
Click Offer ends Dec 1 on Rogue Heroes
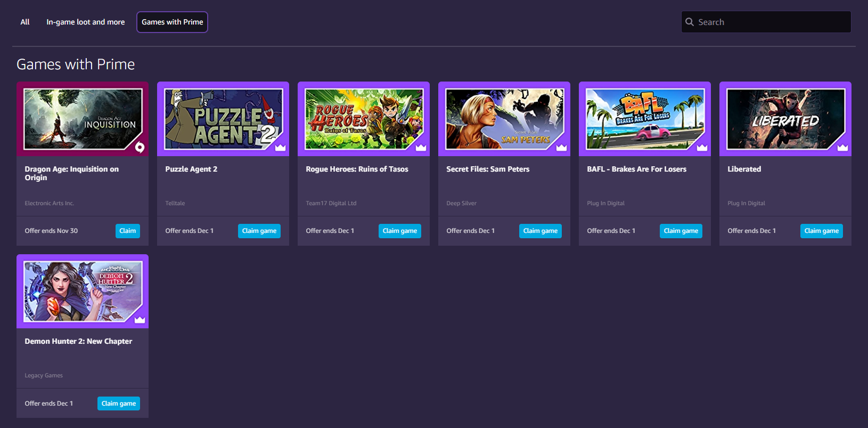330,231
